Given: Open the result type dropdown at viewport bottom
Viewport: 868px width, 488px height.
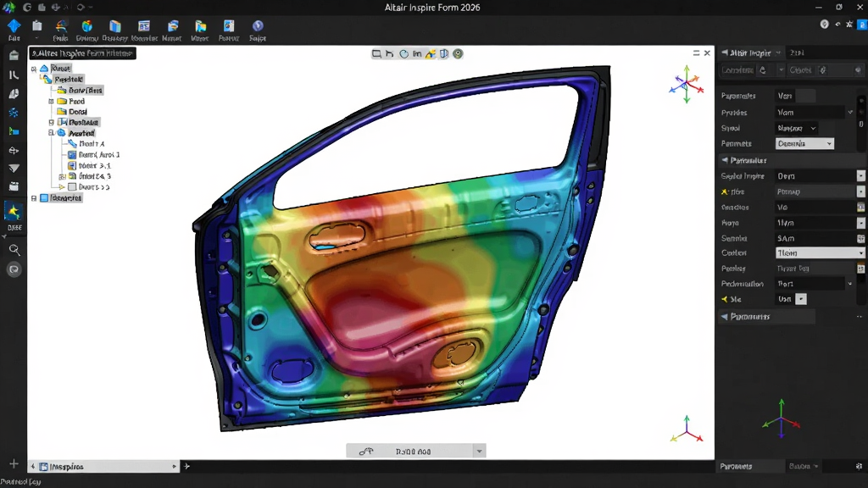Looking at the screenshot, I should click(x=480, y=452).
